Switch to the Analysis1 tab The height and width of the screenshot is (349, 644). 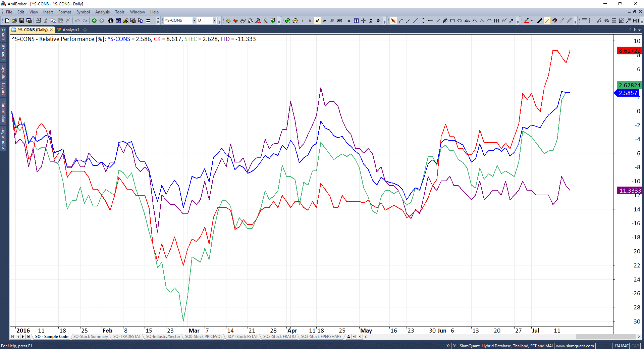click(x=70, y=30)
